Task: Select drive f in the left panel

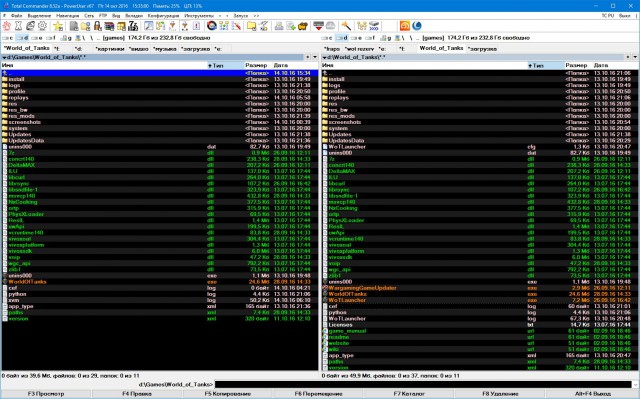Action: pos(51,38)
